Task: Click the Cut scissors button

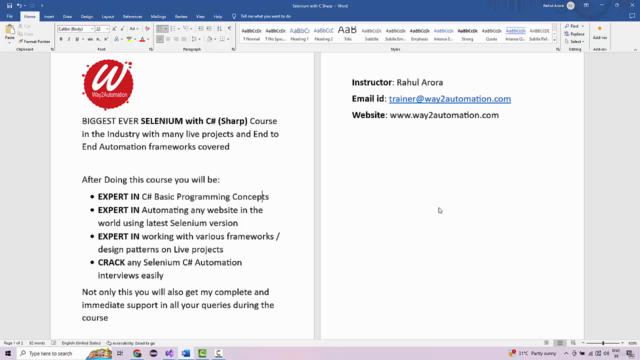Action: [24, 26]
